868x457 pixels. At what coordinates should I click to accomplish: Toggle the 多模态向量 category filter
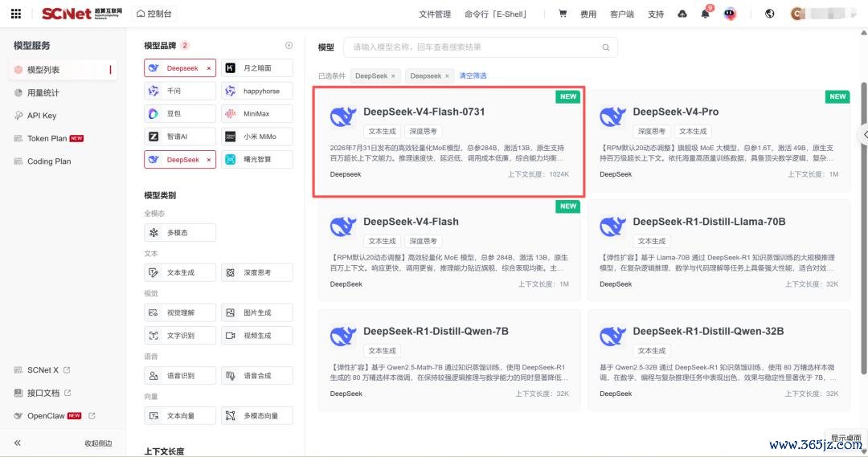coord(257,415)
